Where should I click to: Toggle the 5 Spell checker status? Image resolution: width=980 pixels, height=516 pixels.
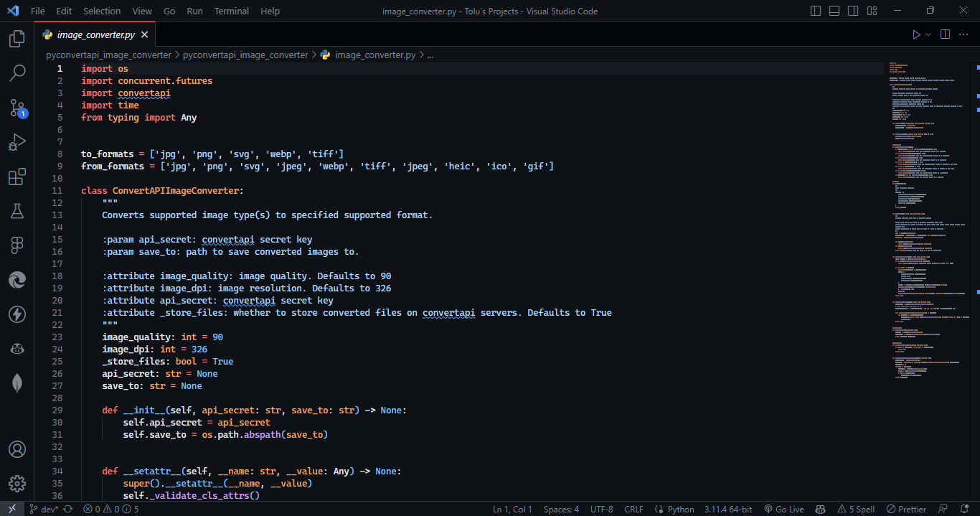pos(857,509)
